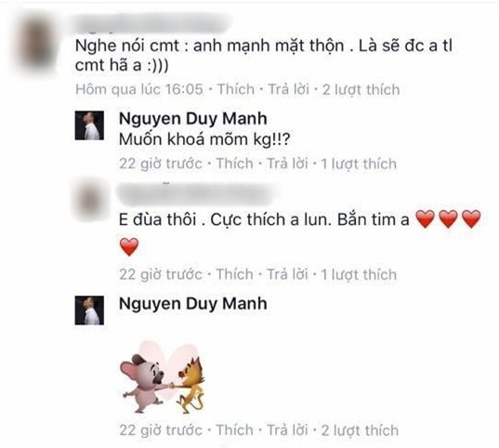The width and height of the screenshot is (499, 448).
Task: Open Nguyen Duy Manh's profile name in the first reply
Action: [193, 119]
